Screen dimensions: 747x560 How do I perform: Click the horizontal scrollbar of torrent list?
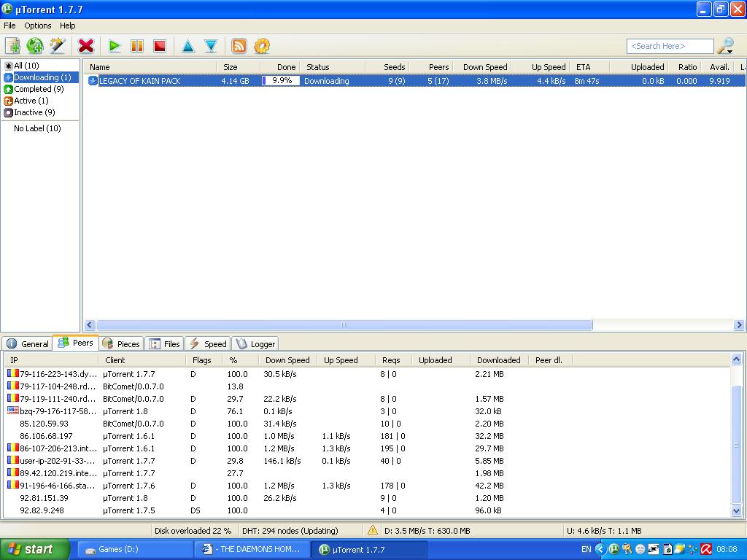click(344, 325)
